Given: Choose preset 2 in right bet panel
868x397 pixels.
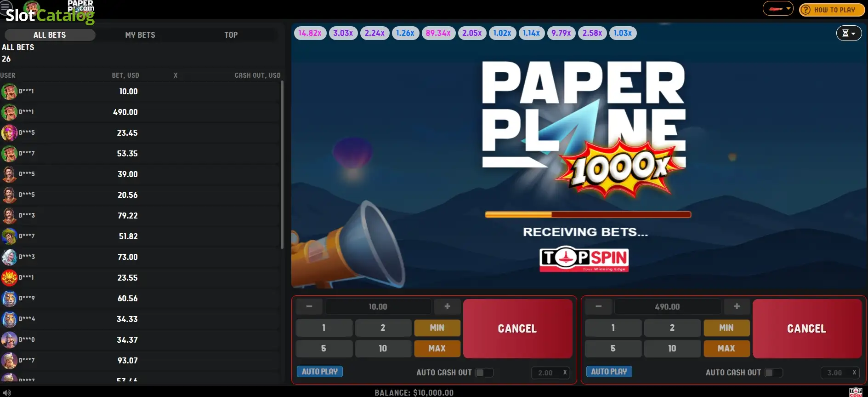Looking at the screenshot, I should 672,328.
